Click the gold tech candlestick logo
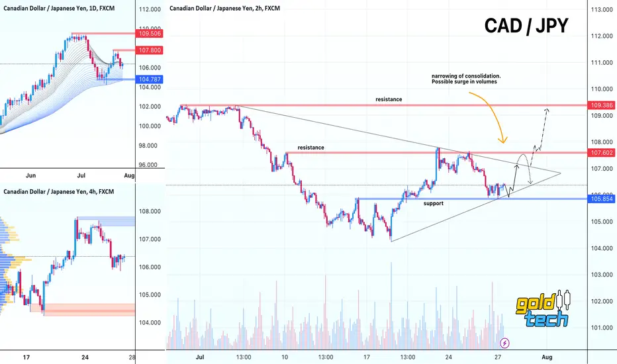The height and width of the screenshot is (364, 617). pyautogui.click(x=543, y=309)
